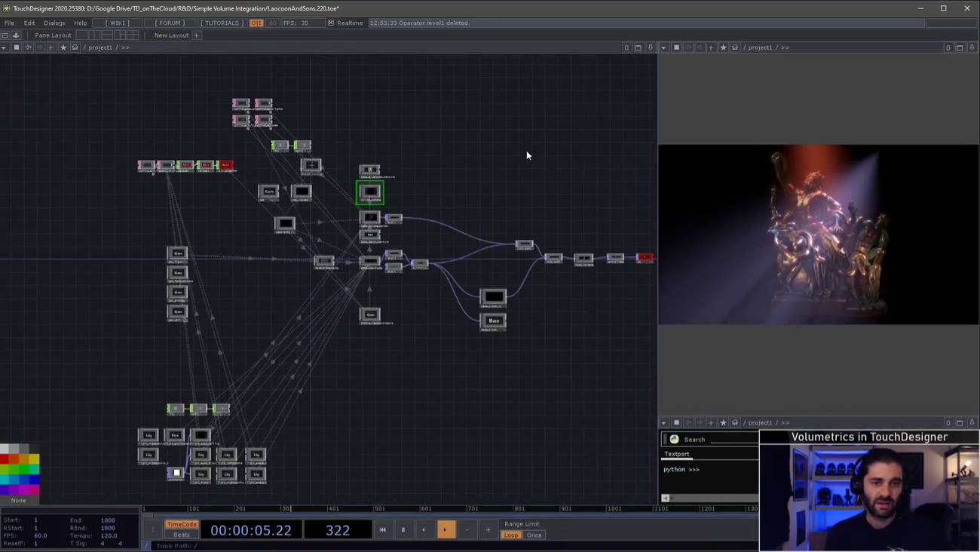
Task: Step forward one frame with plus button
Action: (488, 529)
